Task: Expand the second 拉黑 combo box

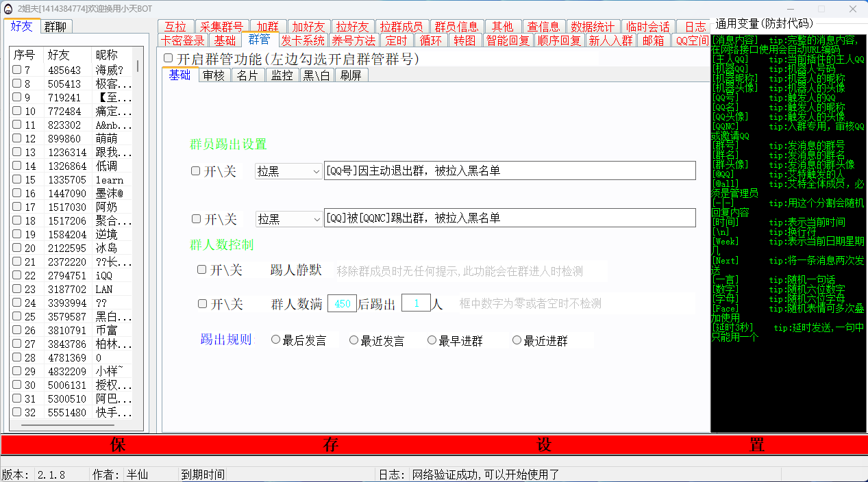Action: tap(288, 218)
